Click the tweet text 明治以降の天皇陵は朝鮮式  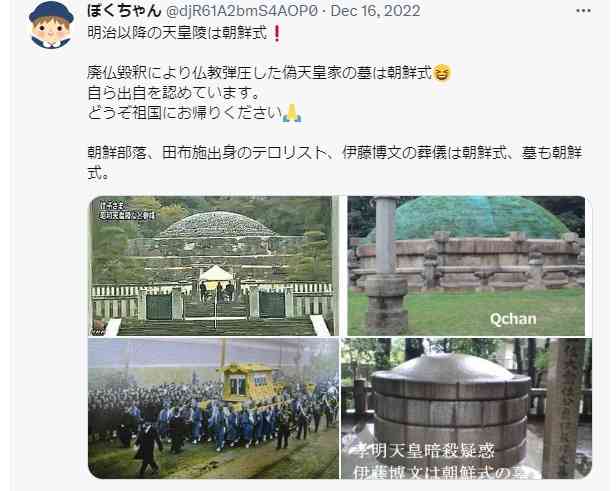coord(178,33)
